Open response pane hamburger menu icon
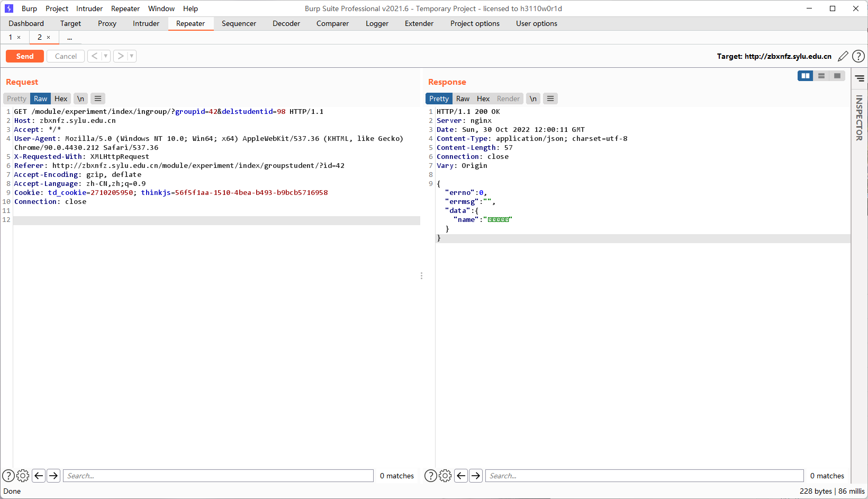 click(550, 99)
